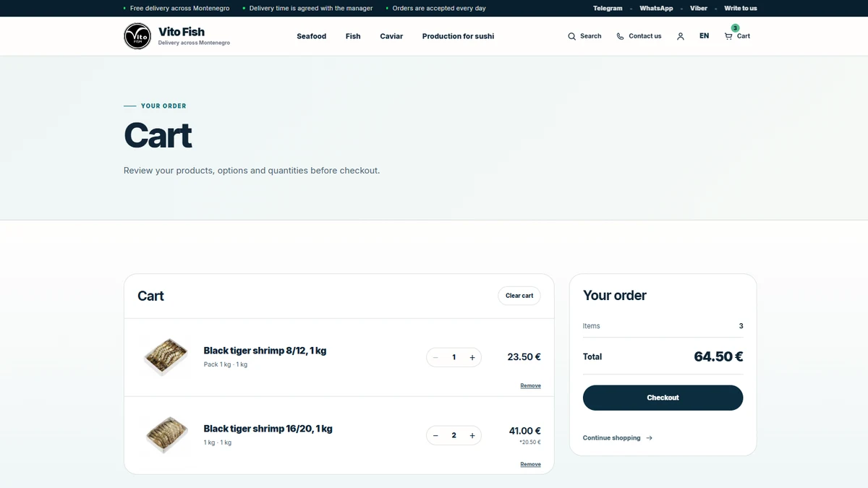
Task: Increase Black tiger shrimp 16/20 quantity
Action: tap(472, 435)
